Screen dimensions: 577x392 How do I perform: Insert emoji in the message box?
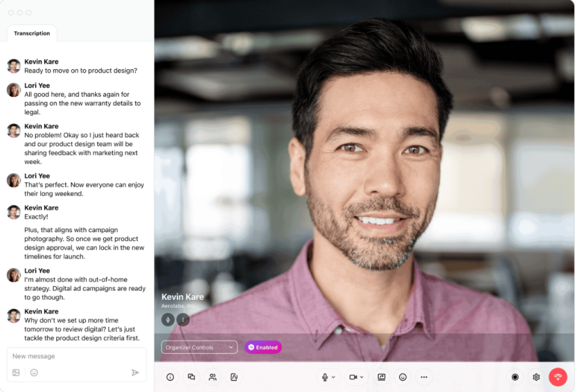[34, 372]
